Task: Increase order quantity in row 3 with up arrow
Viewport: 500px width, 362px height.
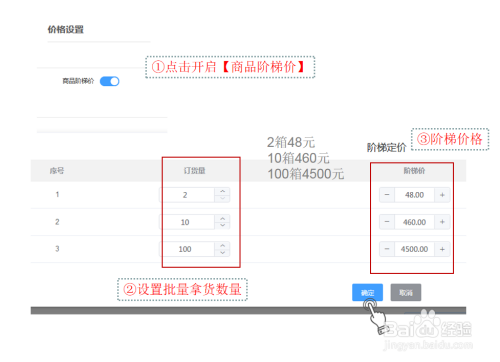Action: (222, 245)
